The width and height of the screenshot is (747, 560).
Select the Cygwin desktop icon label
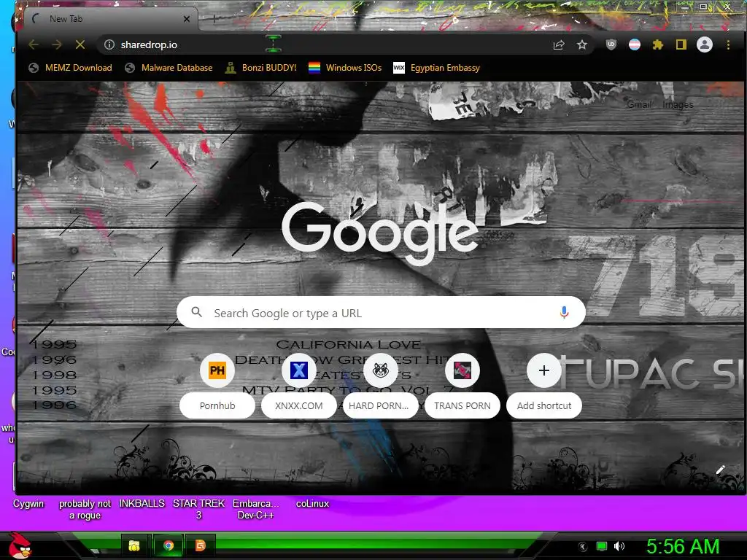coord(28,503)
